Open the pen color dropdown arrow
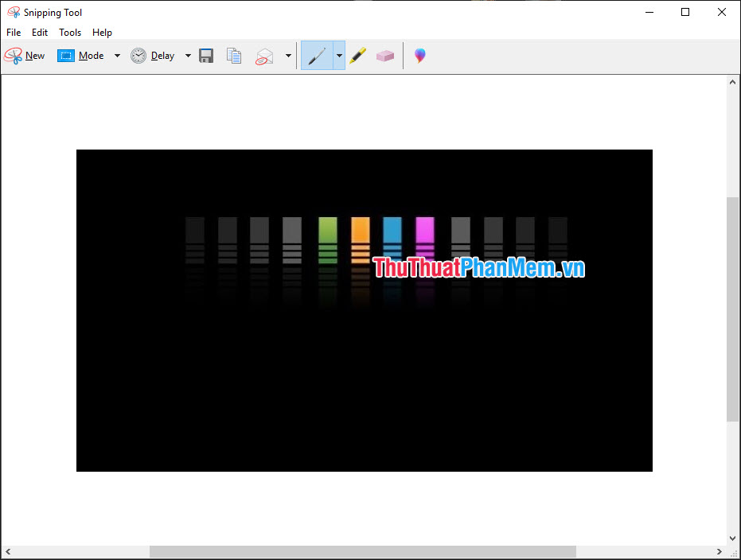Image resolution: width=741 pixels, height=560 pixels. tap(338, 55)
